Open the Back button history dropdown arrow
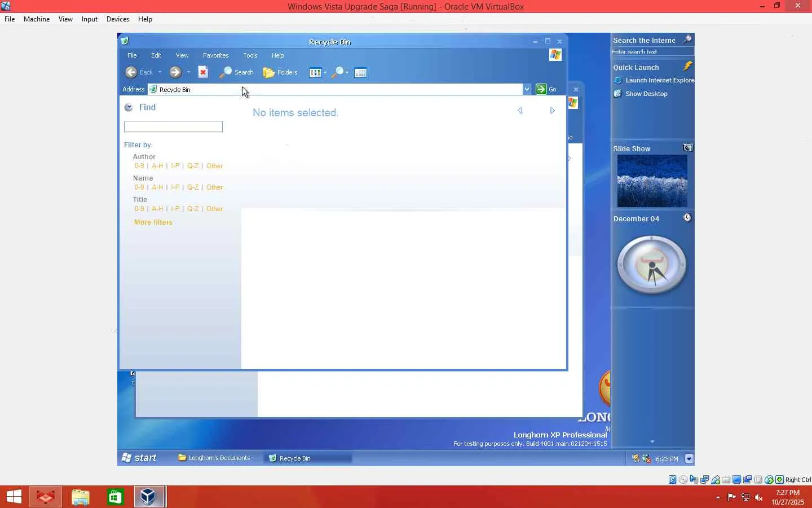 (x=160, y=72)
